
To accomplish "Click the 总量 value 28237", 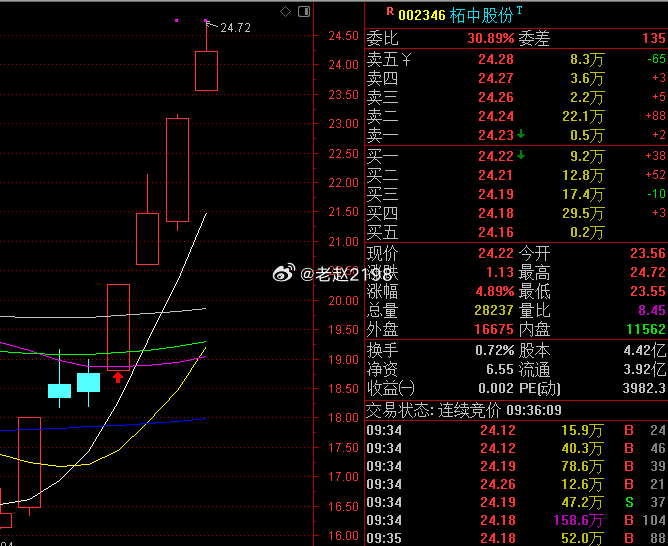I will (494, 310).
